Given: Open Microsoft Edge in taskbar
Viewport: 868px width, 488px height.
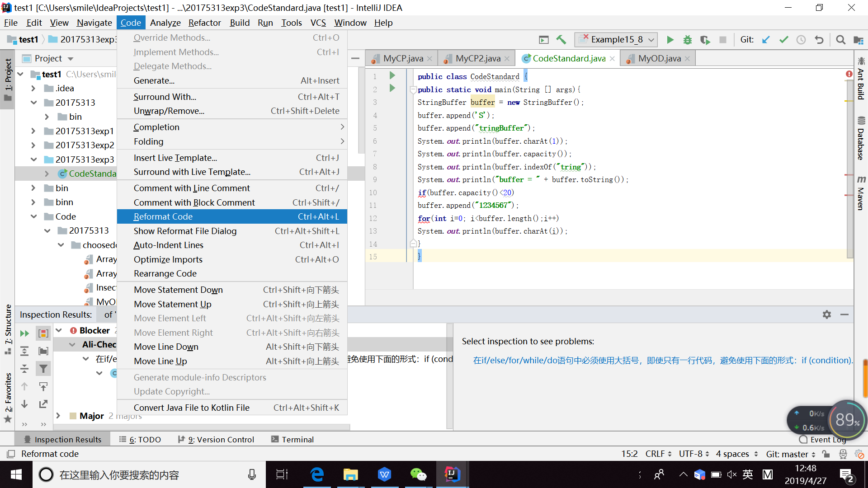Looking at the screenshot, I should click(317, 474).
